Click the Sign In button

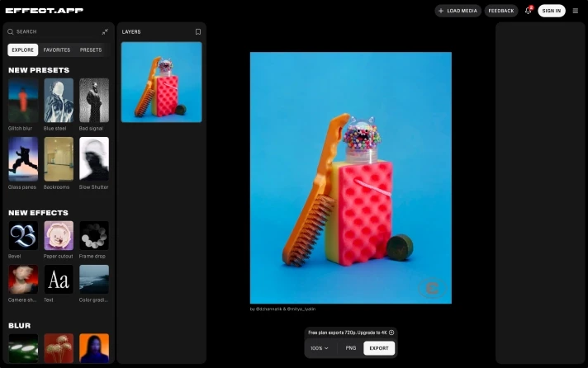click(552, 11)
